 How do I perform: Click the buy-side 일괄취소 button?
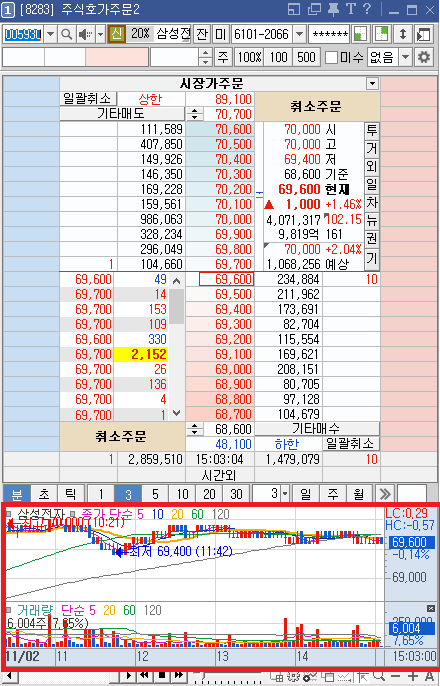[352, 444]
